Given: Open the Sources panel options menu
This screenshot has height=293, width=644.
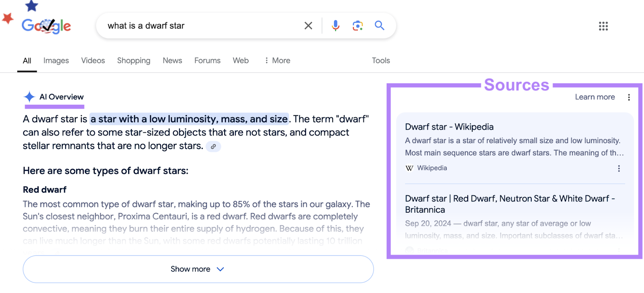Looking at the screenshot, I should 629,97.
